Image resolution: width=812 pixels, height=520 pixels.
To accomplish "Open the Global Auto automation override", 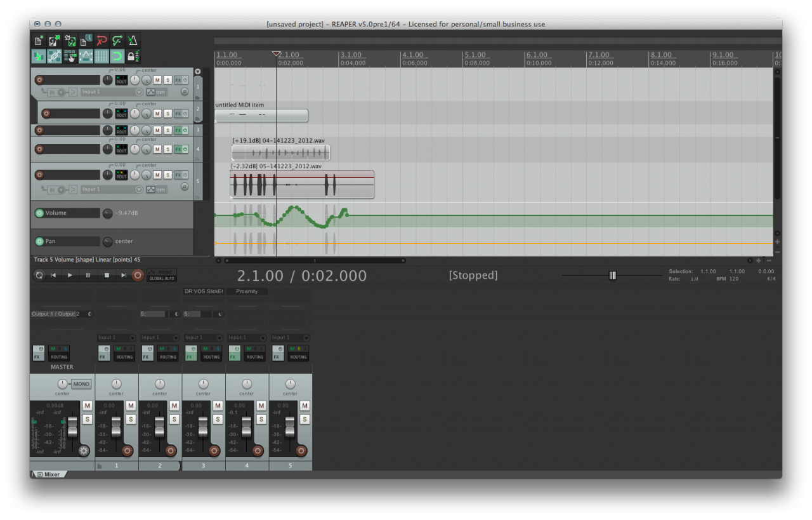I will 162,275.
